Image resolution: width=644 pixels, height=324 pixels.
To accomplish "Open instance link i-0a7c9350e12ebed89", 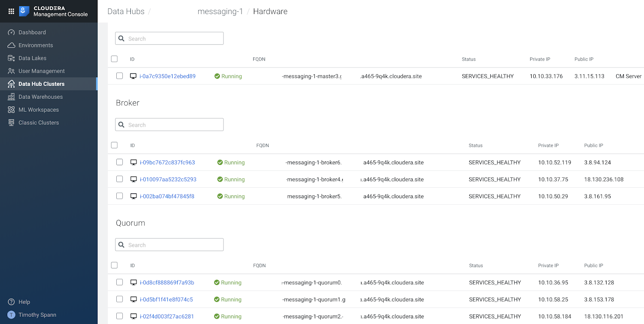I will coord(167,76).
